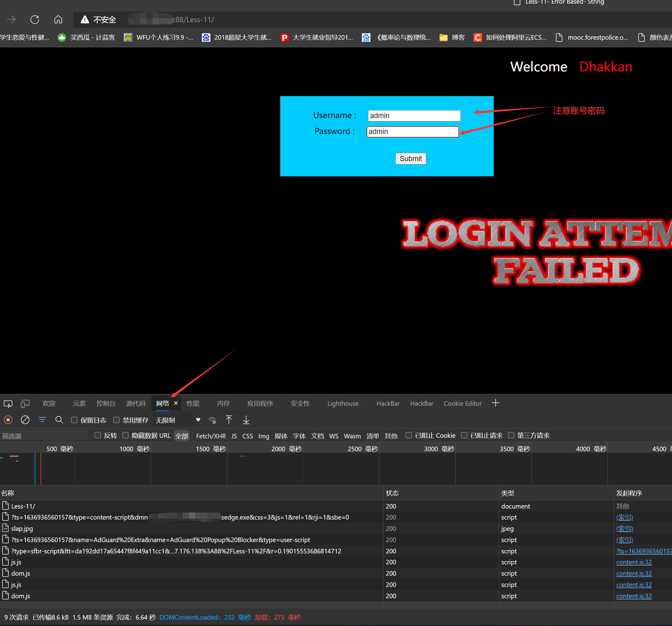The width and height of the screenshot is (672, 626).
Task: Open the content.js:32 initiator link for dom.js
Action: tap(634, 574)
